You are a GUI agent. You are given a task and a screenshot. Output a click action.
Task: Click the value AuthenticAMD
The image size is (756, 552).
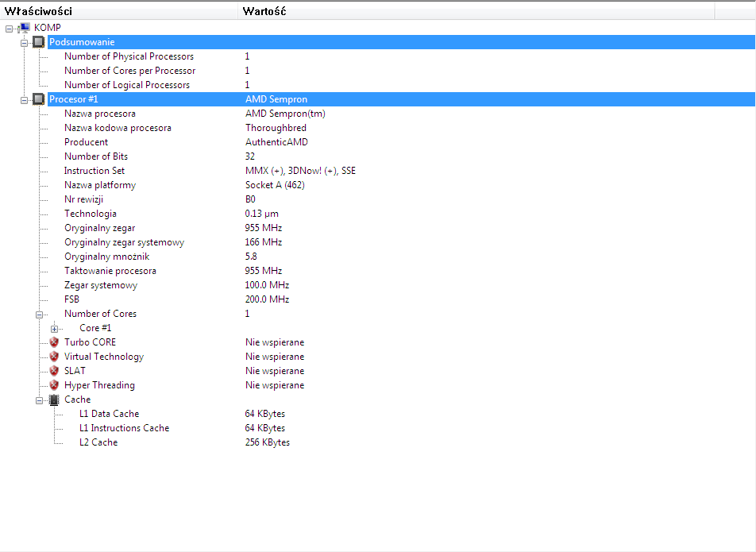coord(276,142)
